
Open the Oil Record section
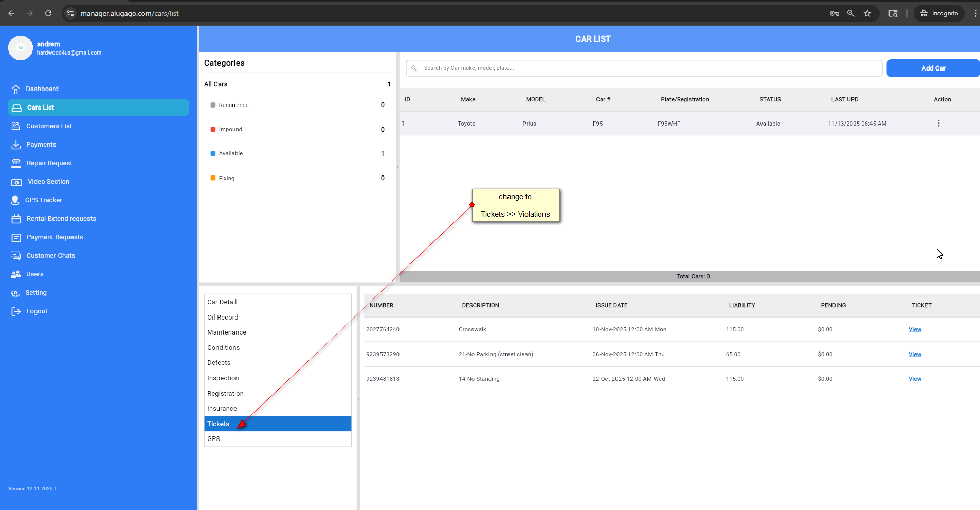(x=223, y=318)
